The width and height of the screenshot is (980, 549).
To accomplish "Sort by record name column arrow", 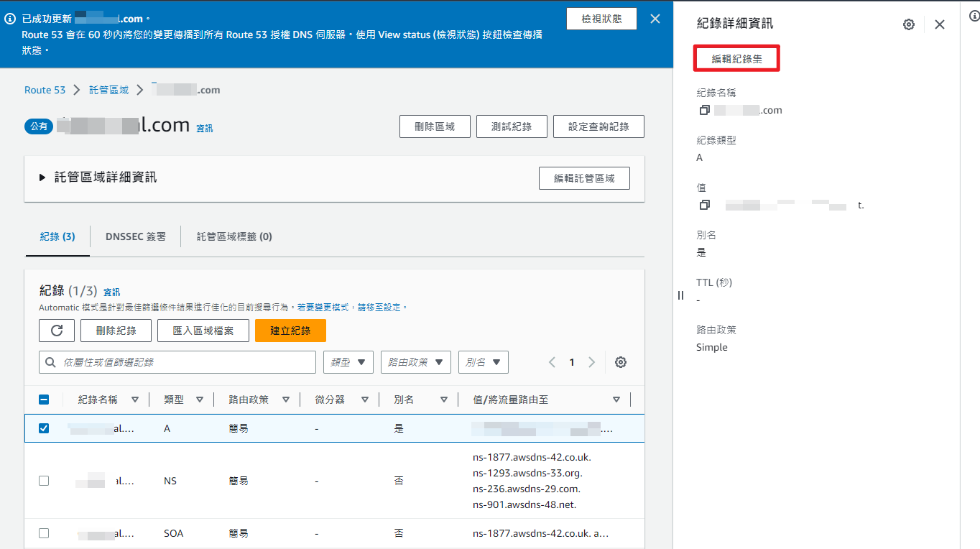I will [134, 400].
